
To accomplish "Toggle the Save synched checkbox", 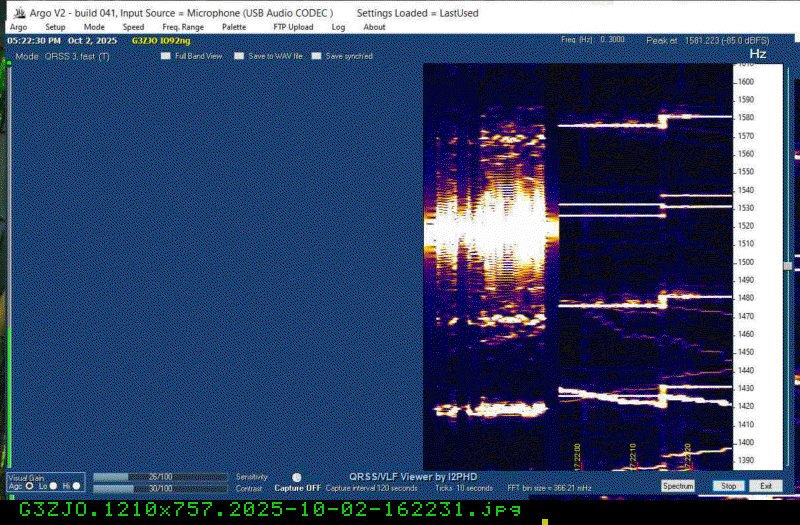I will (317, 57).
